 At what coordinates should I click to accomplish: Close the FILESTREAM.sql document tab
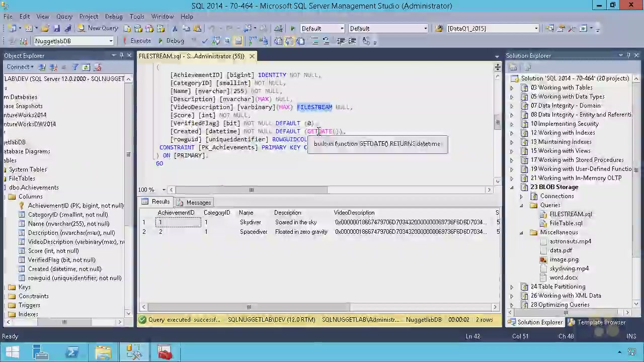point(252,56)
